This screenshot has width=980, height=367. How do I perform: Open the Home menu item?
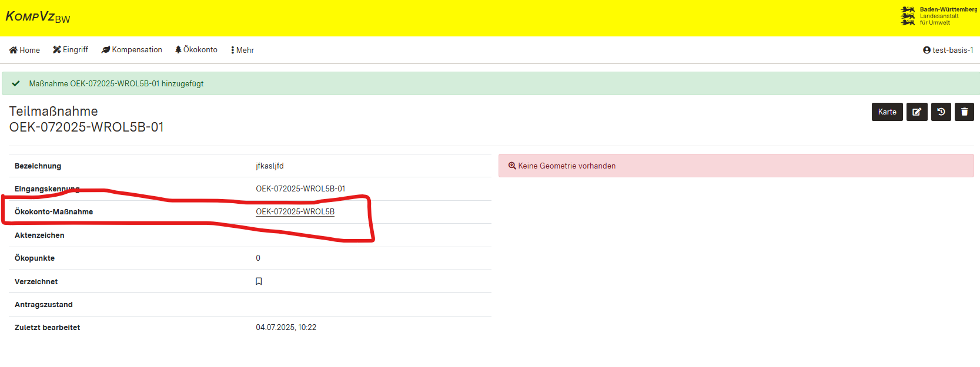click(x=25, y=50)
